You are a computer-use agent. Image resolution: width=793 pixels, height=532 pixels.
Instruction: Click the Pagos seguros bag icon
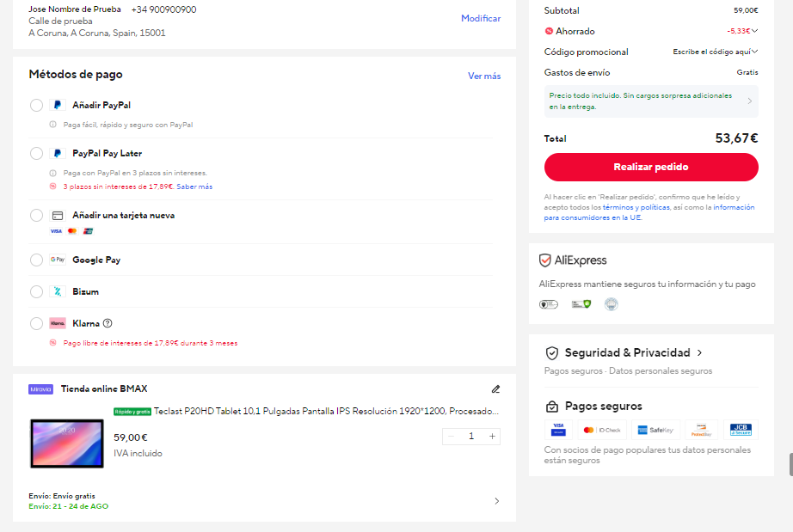552,407
